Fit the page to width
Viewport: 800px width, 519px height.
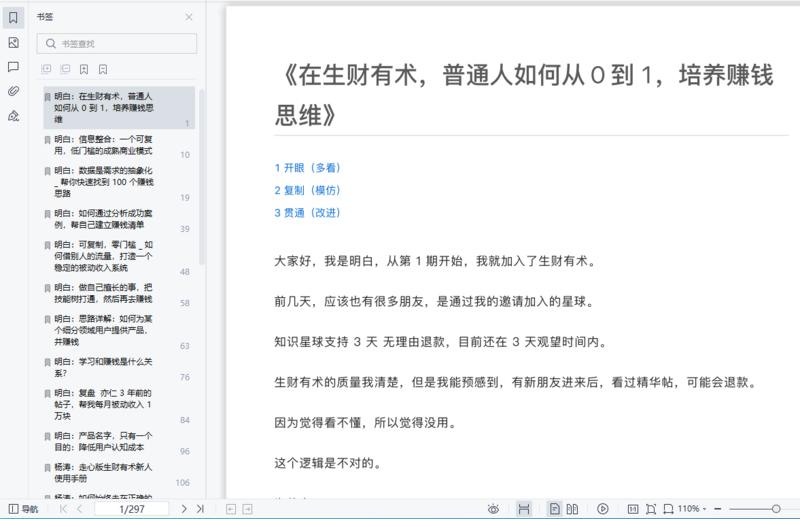point(668,509)
